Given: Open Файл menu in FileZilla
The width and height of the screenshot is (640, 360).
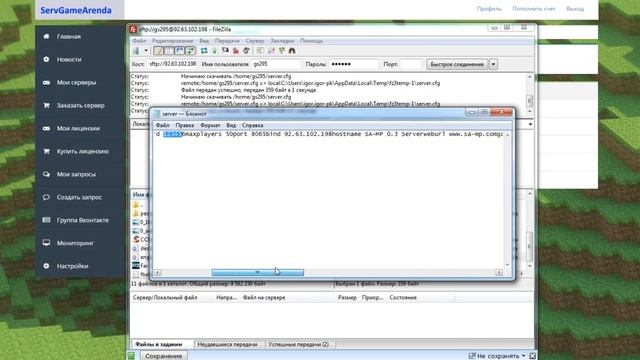Looking at the screenshot, I should click(x=139, y=41).
